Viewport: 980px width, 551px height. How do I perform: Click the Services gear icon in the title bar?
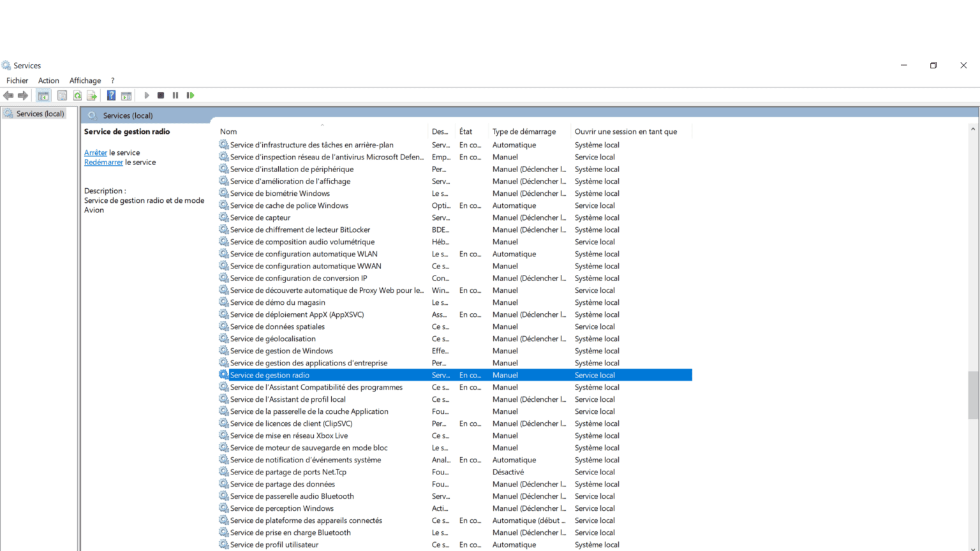[6, 65]
